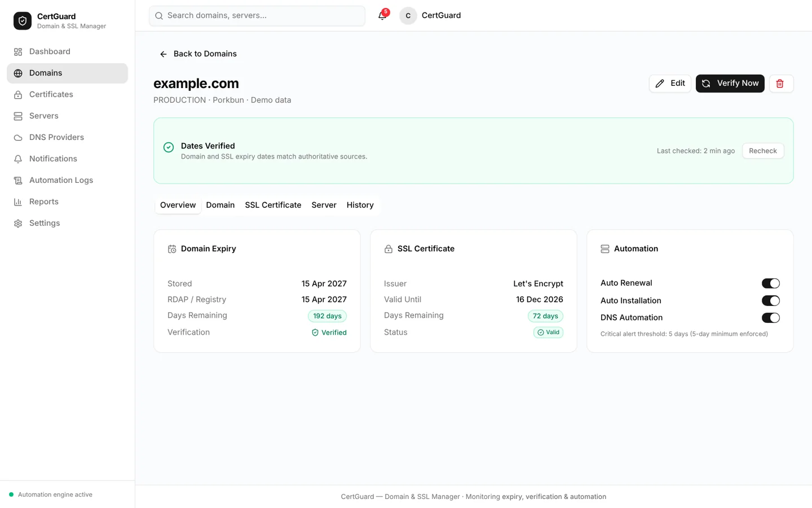
Task: Open Settings in the sidebar
Action: (68, 224)
